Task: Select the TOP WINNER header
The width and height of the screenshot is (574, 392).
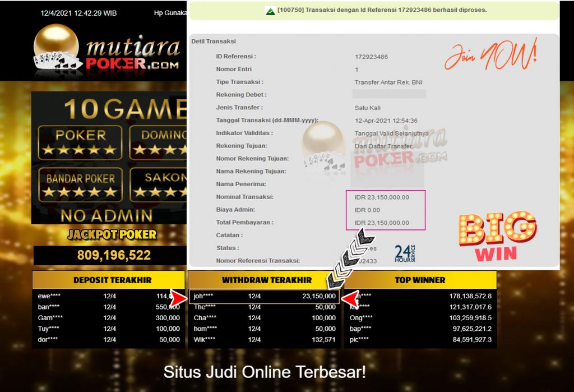Action: click(420, 280)
